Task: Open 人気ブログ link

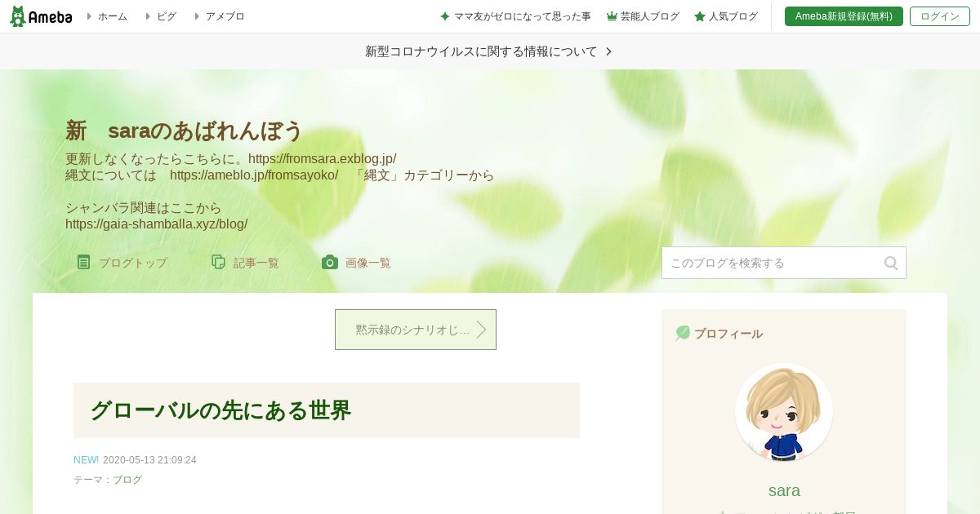Action: [x=733, y=16]
